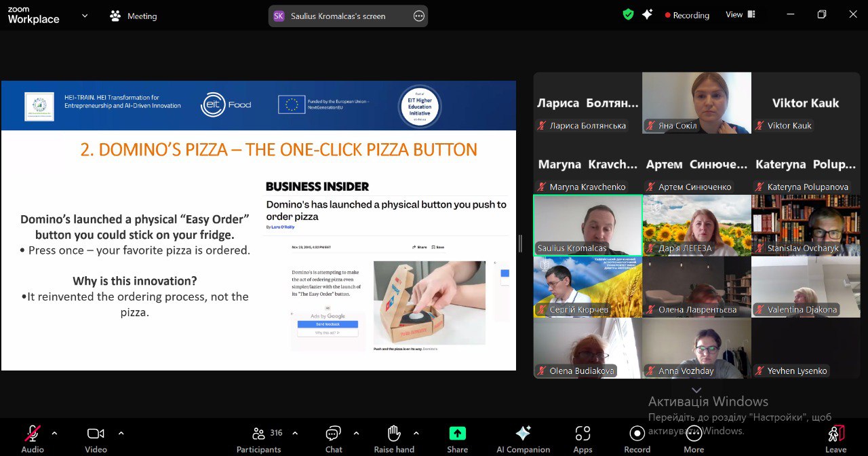This screenshot has height=456, width=868.
Task: Select Kateryna Polupanova participant tile
Action: (806, 164)
